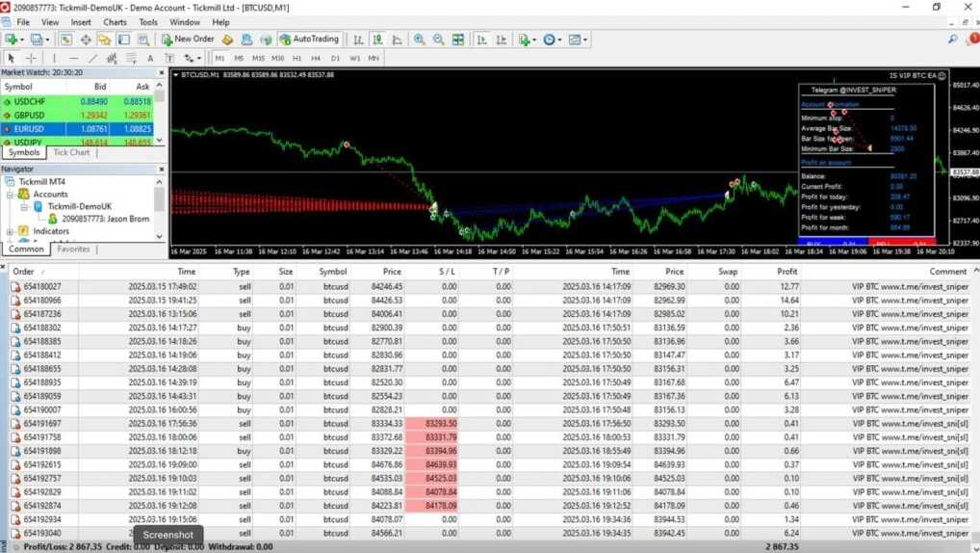Select the crosshair cursor tool

coord(31,58)
